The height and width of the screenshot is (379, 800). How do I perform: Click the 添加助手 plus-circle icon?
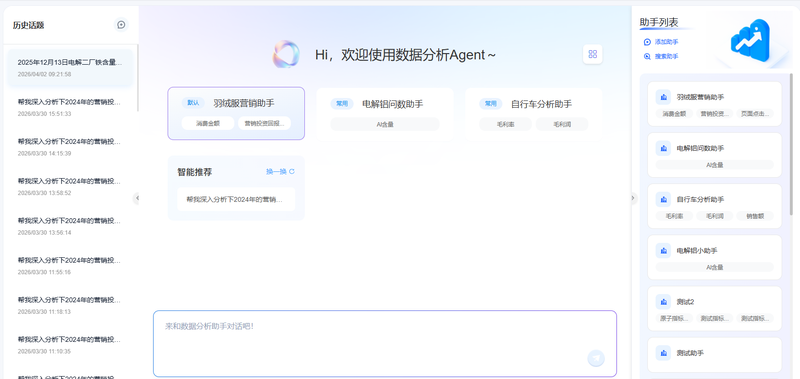(647, 42)
